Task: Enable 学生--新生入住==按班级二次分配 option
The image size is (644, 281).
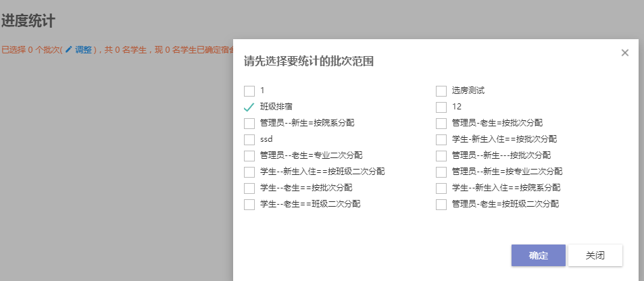Action: 249,172
